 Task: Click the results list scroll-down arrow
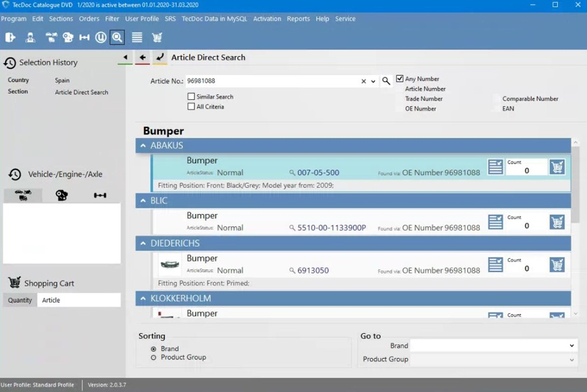(576, 314)
